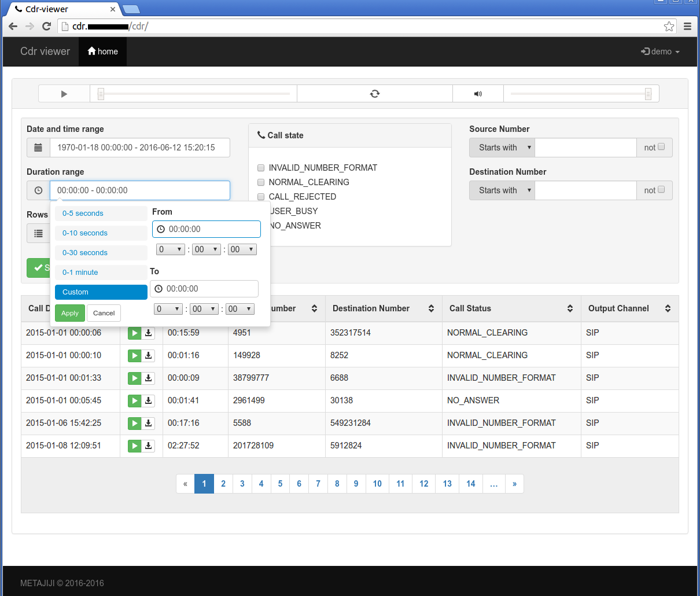Select the 0-5 seconds preset
Image resolution: width=700 pixels, height=596 pixels.
[101, 214]
